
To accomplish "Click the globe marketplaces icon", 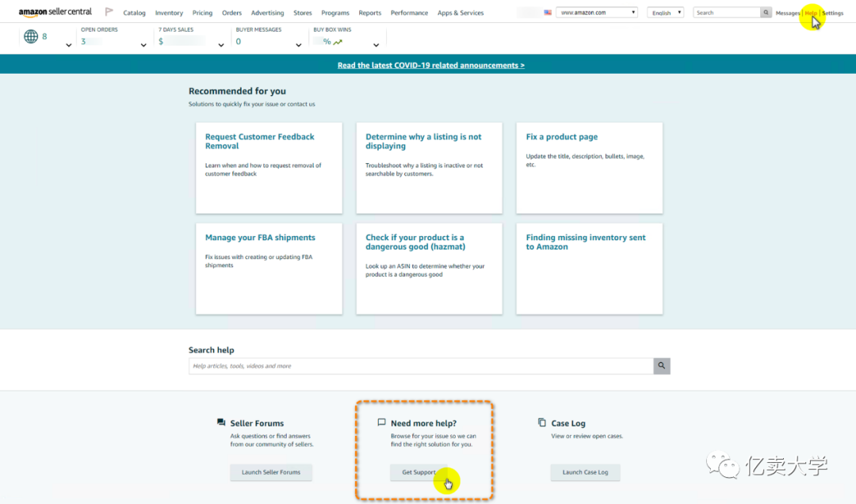I will tap(31, 36).
